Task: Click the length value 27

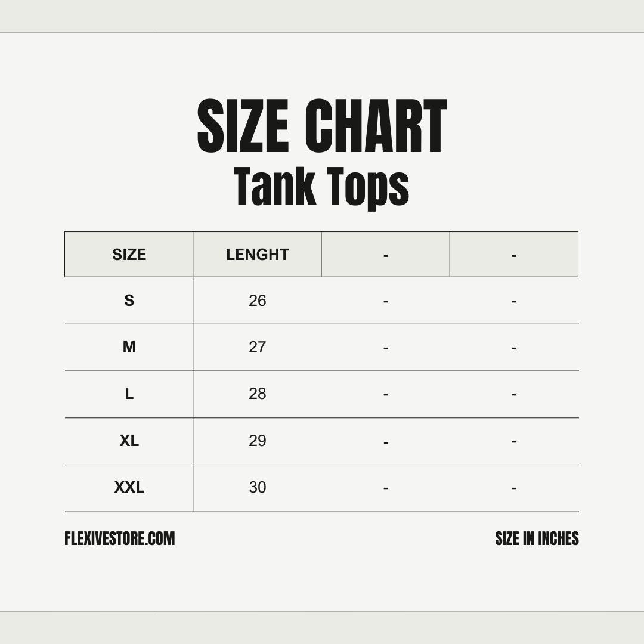Action: [257, 347]
